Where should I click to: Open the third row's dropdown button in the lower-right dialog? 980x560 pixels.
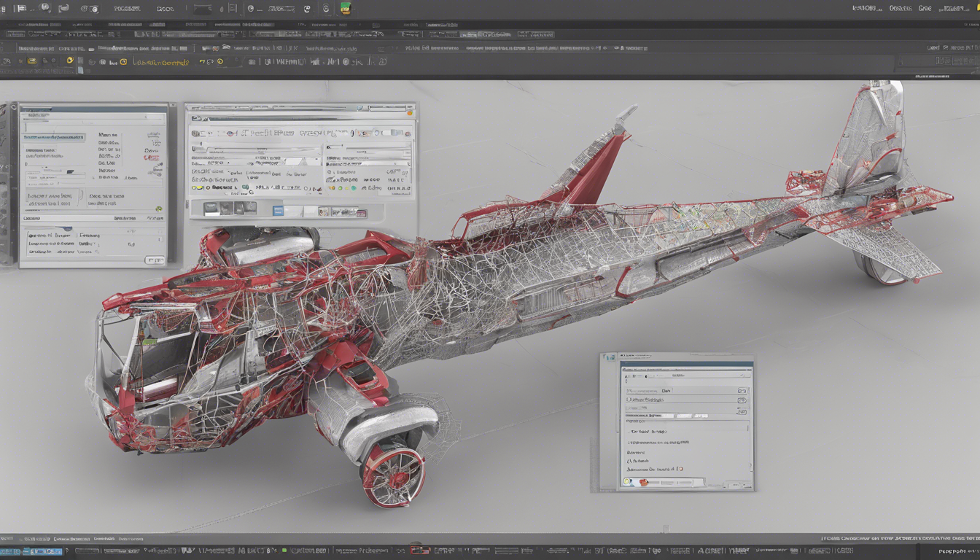[x=742, y=411]
